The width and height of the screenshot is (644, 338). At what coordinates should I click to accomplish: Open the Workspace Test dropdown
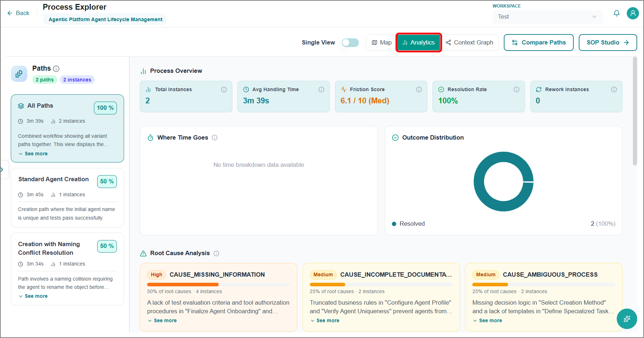pyautogui.click(x=547, y=17)
